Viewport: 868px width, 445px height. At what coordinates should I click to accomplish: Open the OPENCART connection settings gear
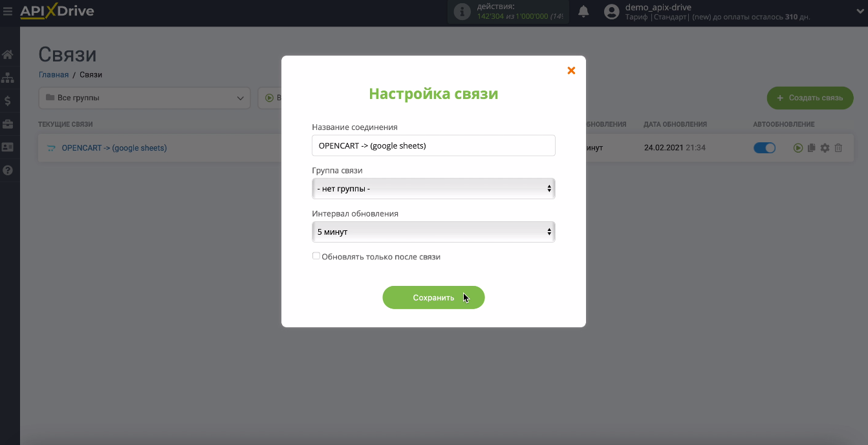pyautogui.click(x=825, y=148)
